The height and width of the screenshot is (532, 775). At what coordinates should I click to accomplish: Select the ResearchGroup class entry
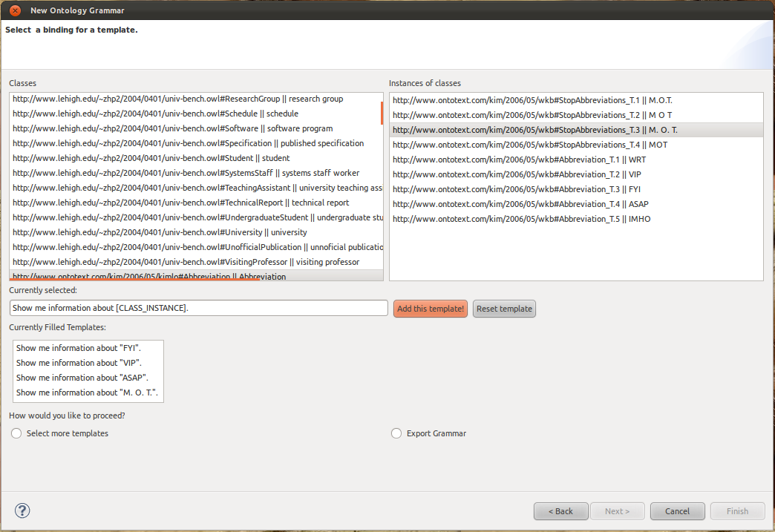[x=178, y=99]
